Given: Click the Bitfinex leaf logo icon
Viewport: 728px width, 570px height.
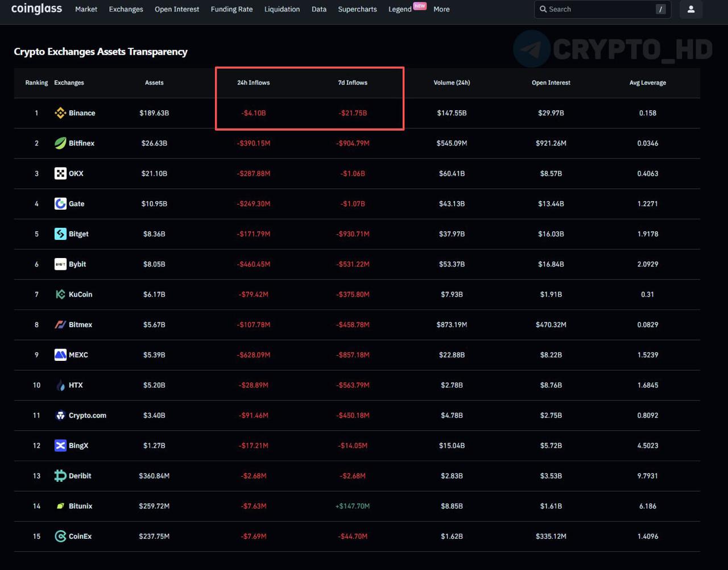Looking at the screenshot, I should pyautogui.click(x=60, y=143).
